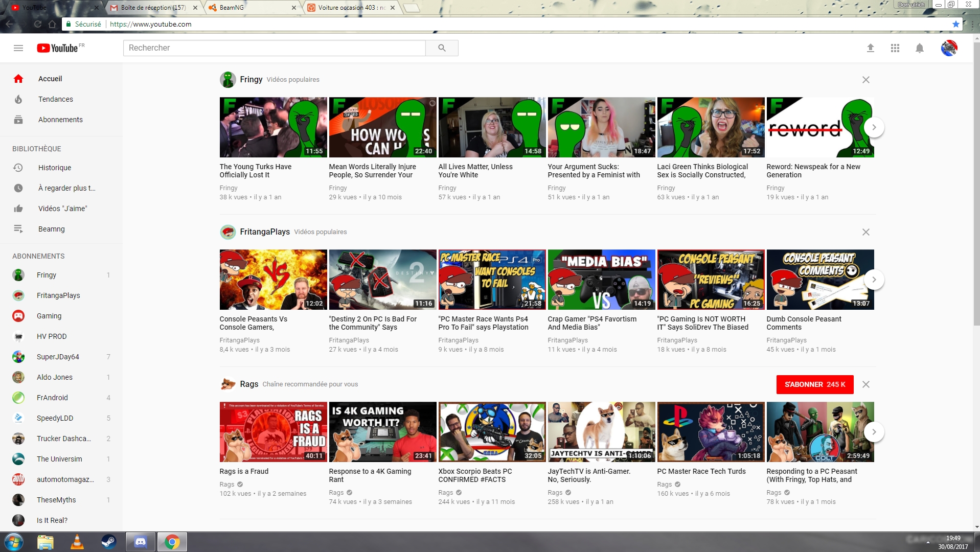The width and height of the screenshot is (980, 552).
Task: Open the account avatar menu
Action: click(x=949, y=48)
